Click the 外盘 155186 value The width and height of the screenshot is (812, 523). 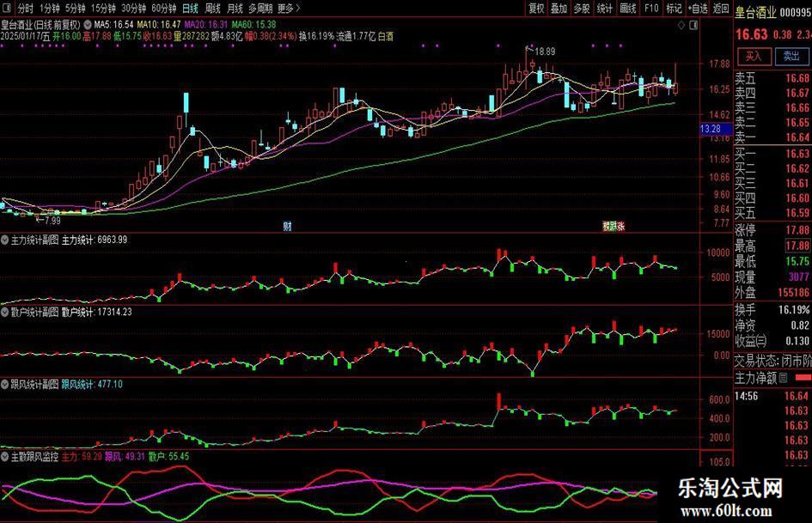pos(794,293)
